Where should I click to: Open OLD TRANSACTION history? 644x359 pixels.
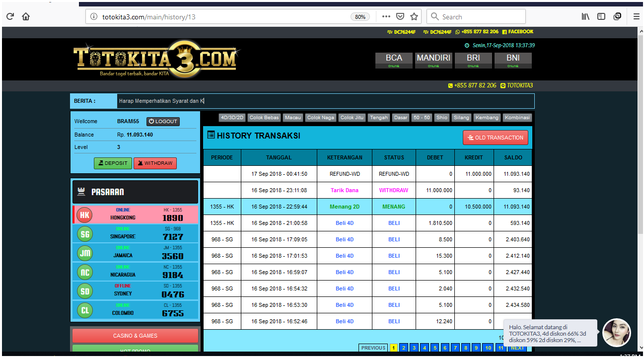(495, 138)
